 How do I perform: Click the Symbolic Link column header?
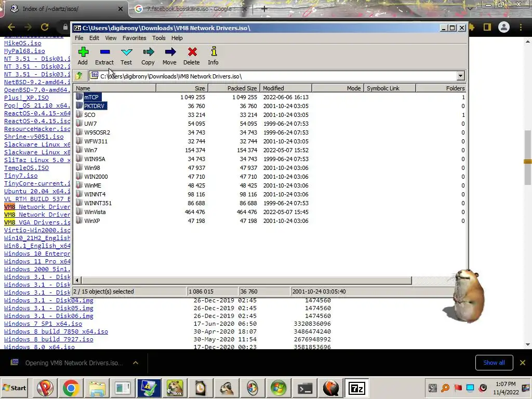click(x=390, y=88)
